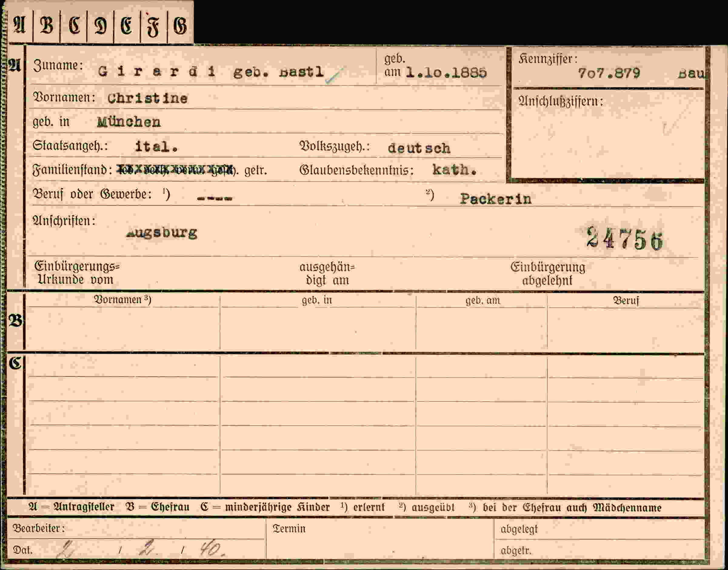The height and width of the screenshot is (570, 728).
Task: Click section marker letter B at left
Action: 15,321
